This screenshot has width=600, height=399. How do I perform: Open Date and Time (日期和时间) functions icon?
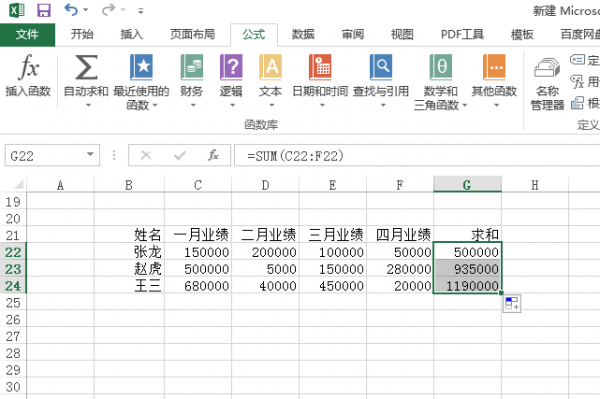click(320, 67)
